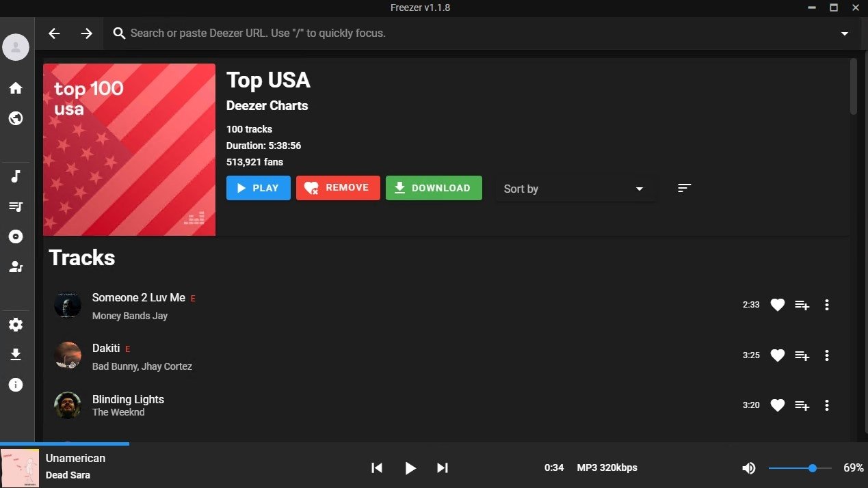Open the About info page
The width and height of the screenshot is (868, 488).
coord(16,385)
